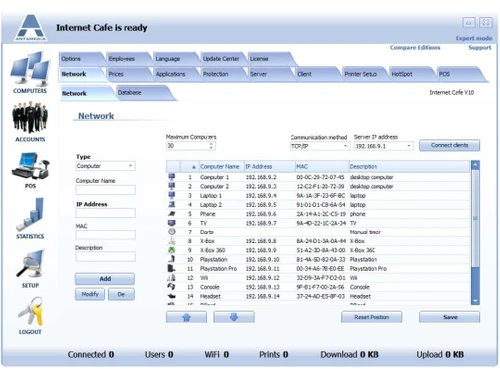Click into the Description field
This screenshot has height=375, width=500.
coord(106,257)
